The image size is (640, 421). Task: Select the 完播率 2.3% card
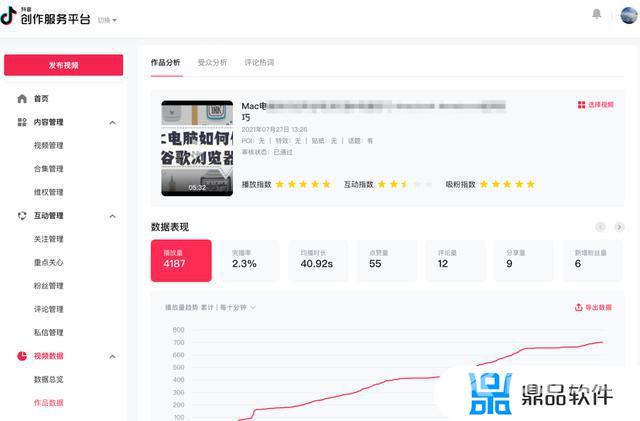coord(250,261)
